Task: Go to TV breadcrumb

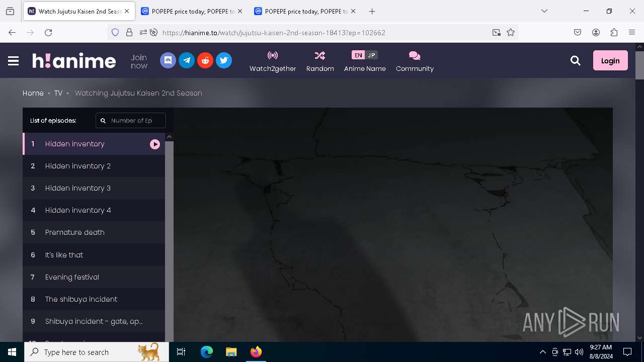Action: (58, 93)
